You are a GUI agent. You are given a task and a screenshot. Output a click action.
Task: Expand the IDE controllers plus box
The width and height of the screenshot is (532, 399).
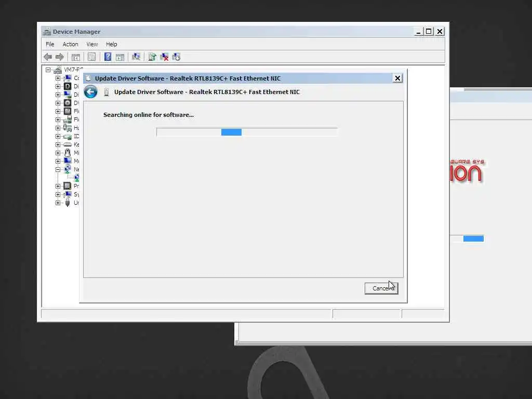pos(58,137)
